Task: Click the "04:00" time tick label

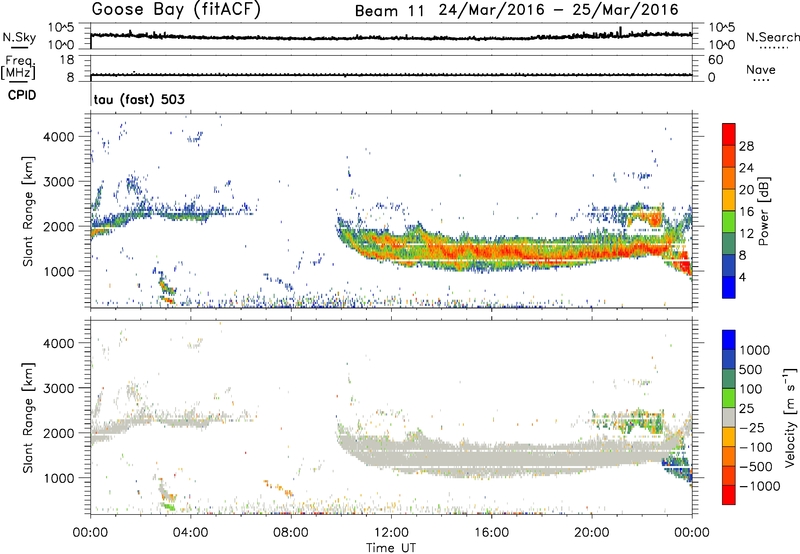Action: pyautogui.click(x=190, y=533)
